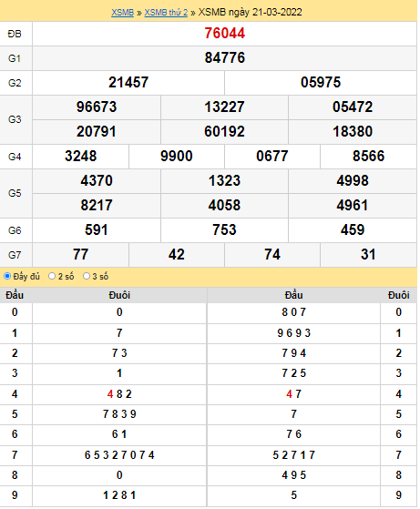Click head digits 7 2 5 for tail 3
Viewport: 420px width, 509px height.
[x=293, y=373]
